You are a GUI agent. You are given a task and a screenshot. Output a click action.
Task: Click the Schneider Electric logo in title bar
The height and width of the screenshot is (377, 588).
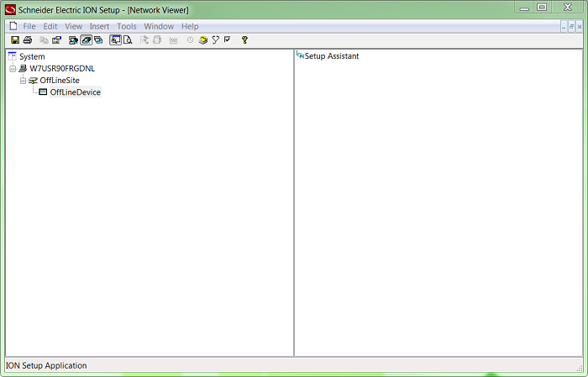tap(10, 10)
